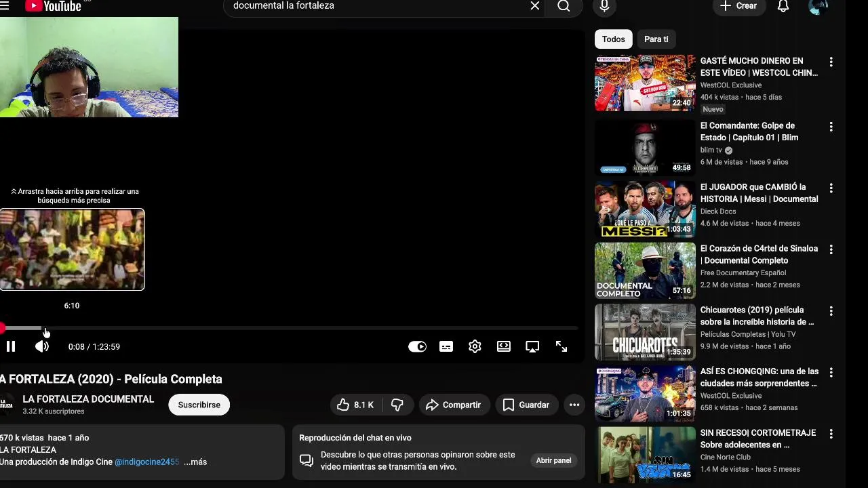The height and width of the screenshot is (488, 868).
Task: Select the Para ti filter chip
Action: pyautogui.click(x=656, y=39)
